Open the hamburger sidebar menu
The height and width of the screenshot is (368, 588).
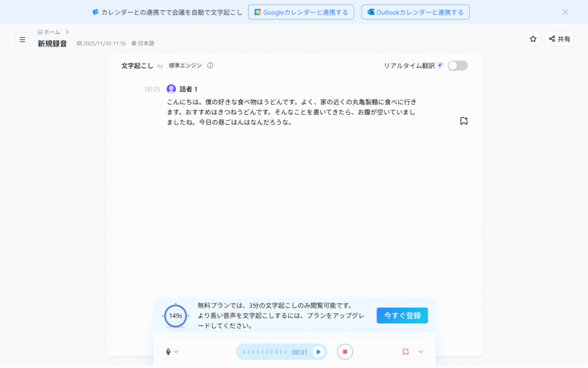point(22,39)
